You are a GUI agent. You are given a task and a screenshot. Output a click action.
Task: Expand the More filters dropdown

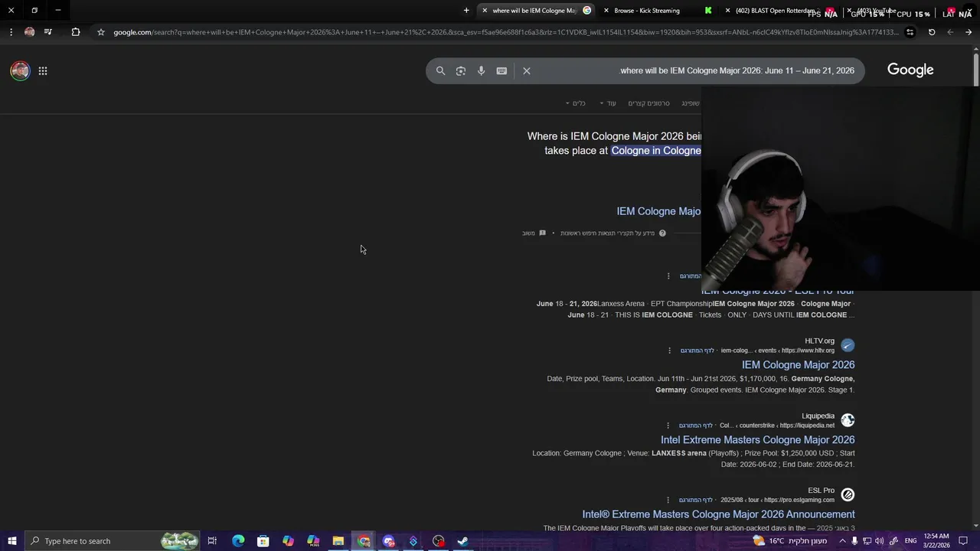608,103
